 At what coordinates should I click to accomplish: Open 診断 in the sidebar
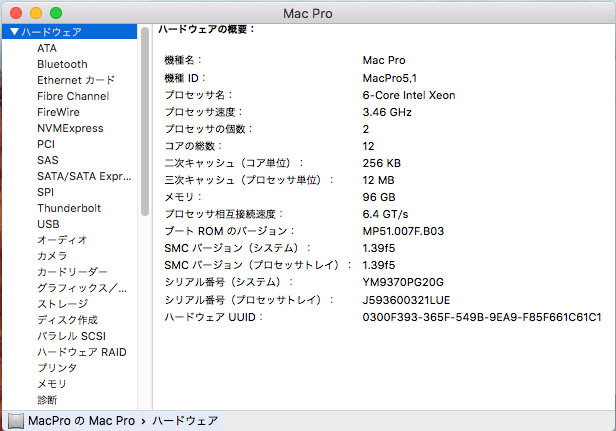pyautogui.click(x=47, y=400)
